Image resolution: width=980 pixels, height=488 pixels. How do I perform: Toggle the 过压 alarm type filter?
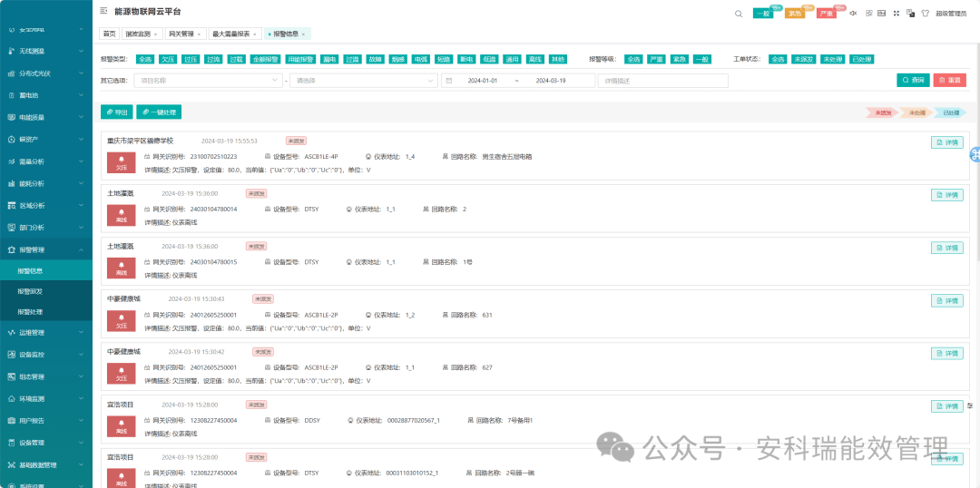click(191, 59)
